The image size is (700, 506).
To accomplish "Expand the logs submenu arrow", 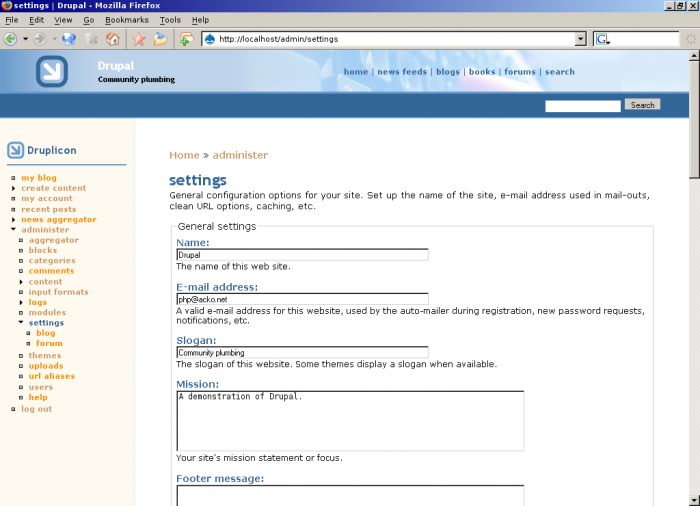I will pos(21,302).
